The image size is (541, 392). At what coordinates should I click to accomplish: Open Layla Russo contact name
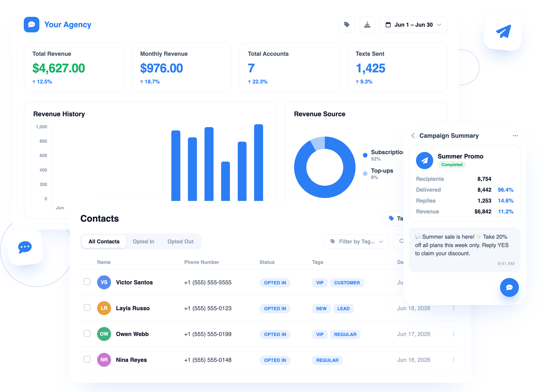coord(133,308)
